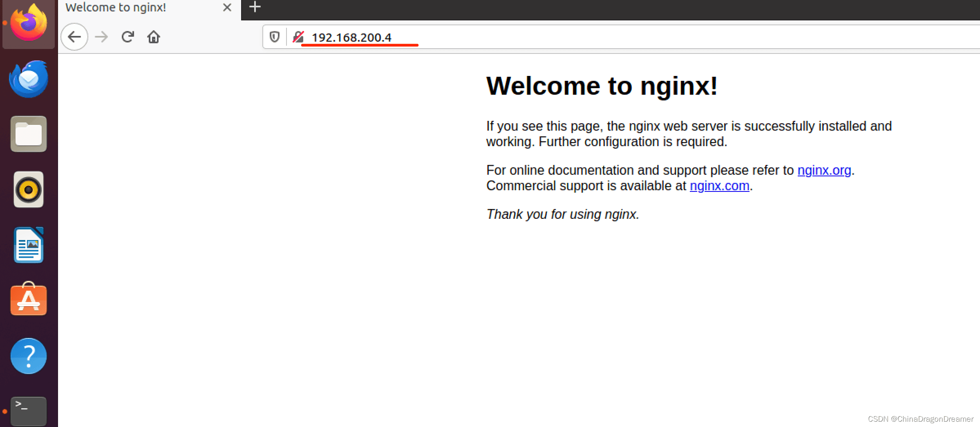Open a new tab
The width and height of the screenshot is (980, 427).
255,7
